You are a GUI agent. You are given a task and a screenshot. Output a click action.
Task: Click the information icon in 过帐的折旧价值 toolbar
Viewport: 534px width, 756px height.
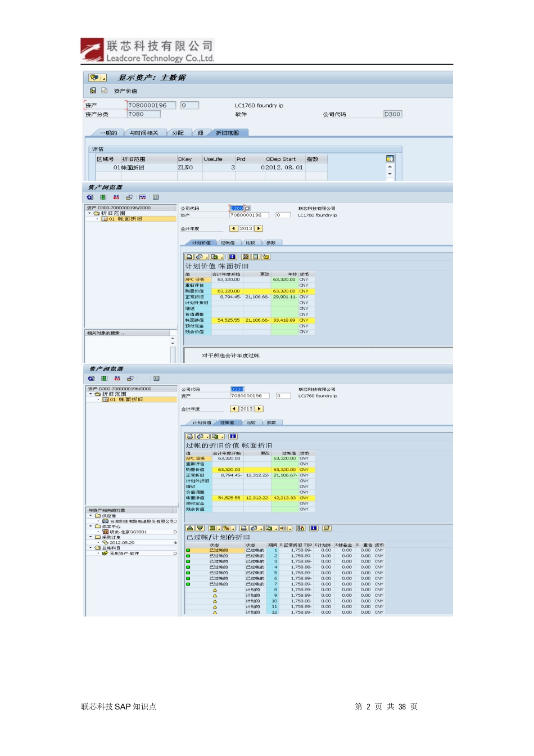point(233,436)
